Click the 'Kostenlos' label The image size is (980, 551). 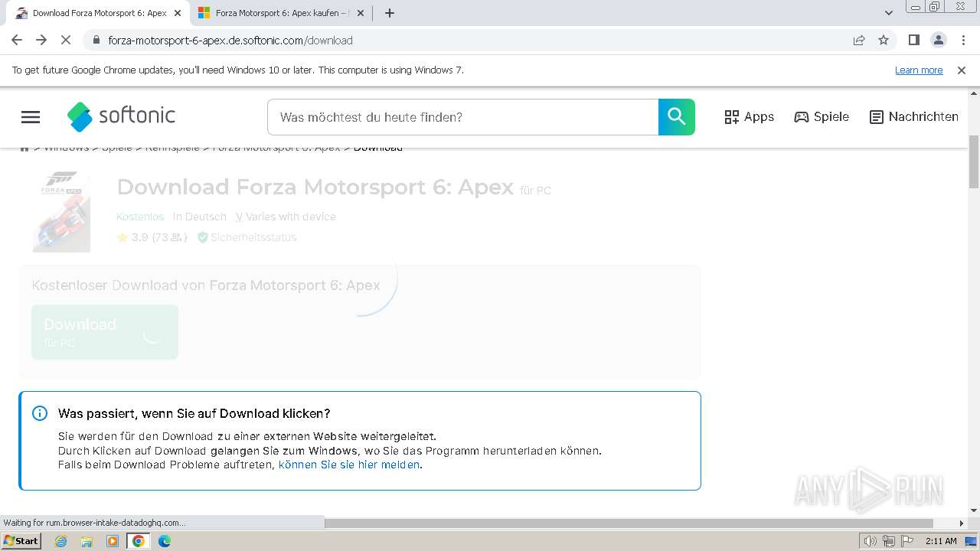click(140, 217)
